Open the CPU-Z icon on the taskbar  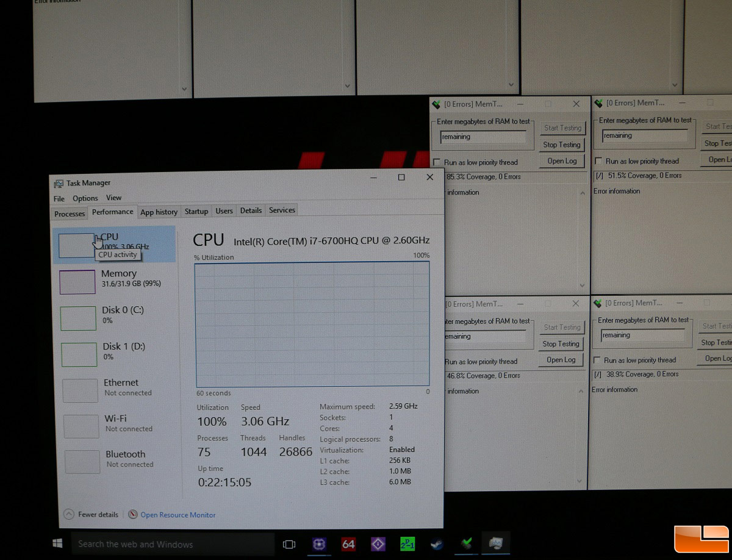click(x=319, y=544)
